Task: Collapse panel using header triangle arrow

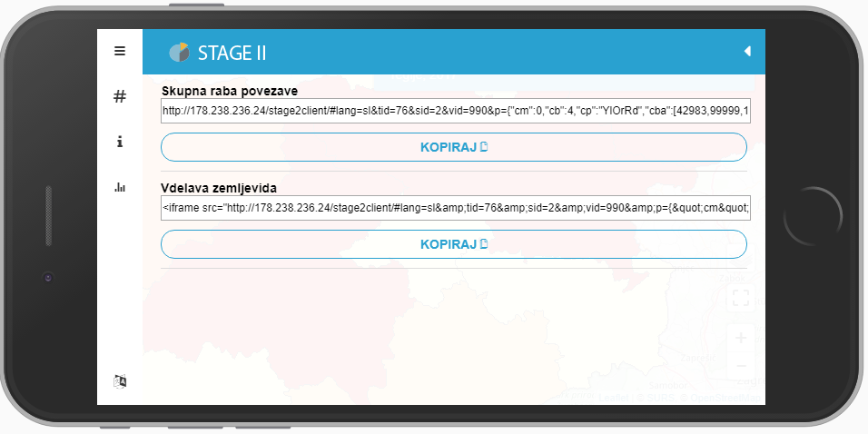Action: click(747, 51)
